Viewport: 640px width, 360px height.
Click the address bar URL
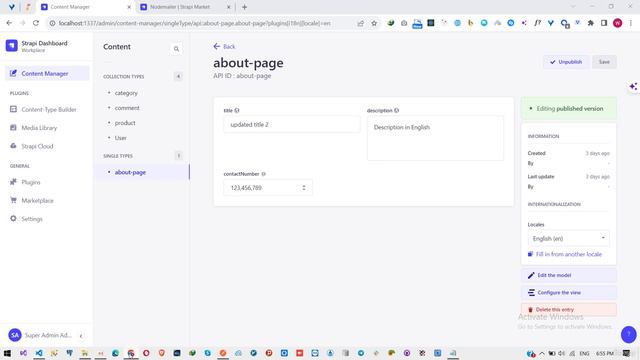194,23
